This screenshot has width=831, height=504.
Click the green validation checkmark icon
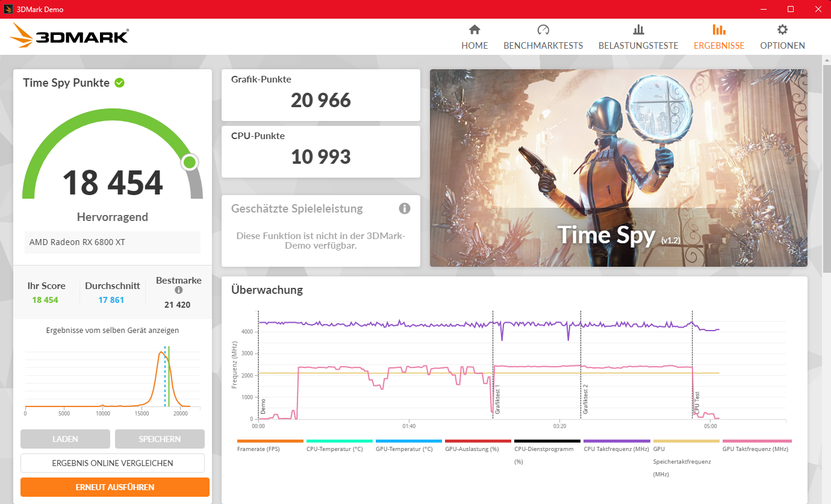click(120, 82)
